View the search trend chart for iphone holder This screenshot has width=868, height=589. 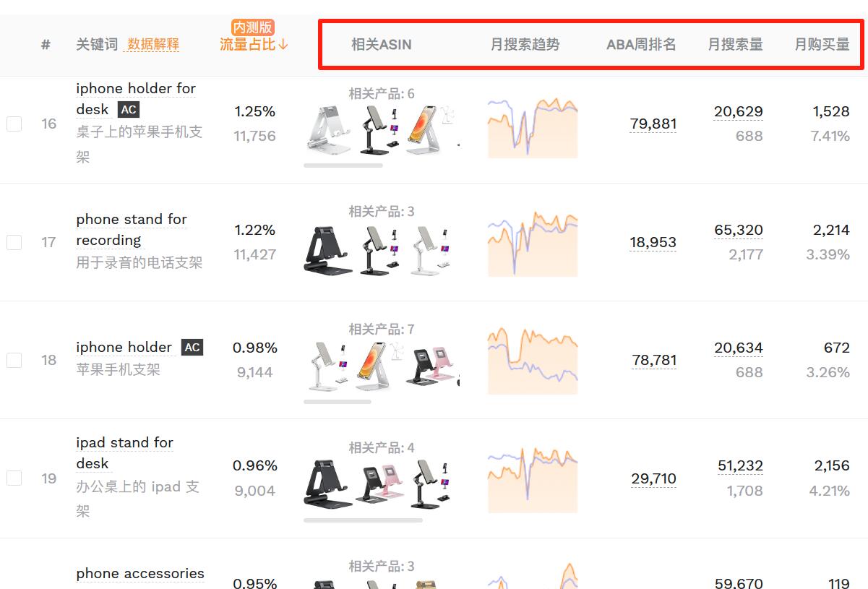click(533, 361)
